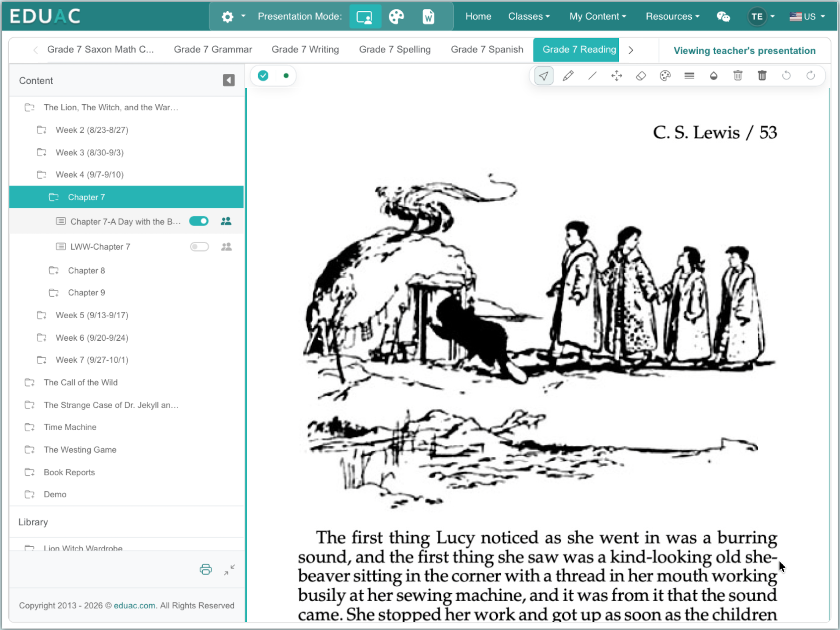Open Chapter 7-A Day with the B... lesson
The height and width of the screenshot is (630, 840).
(125, 221)
